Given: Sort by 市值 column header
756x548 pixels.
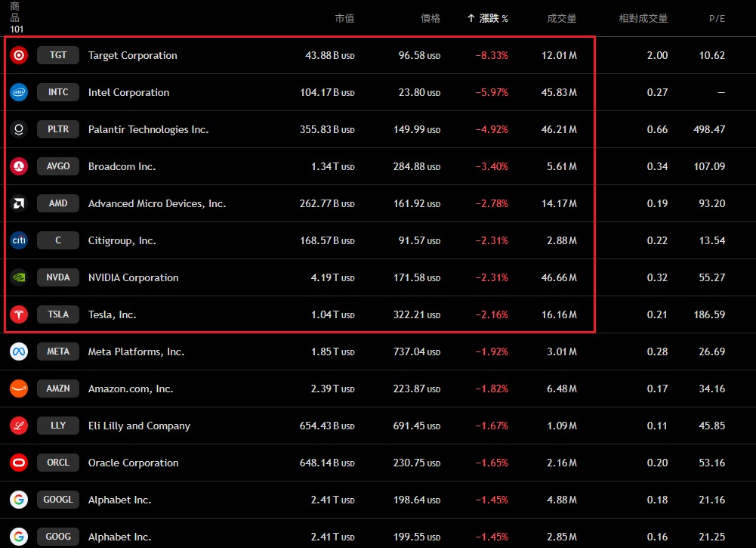Looking at the screenshot, I should pyautogui.click(x=344, y=18).
